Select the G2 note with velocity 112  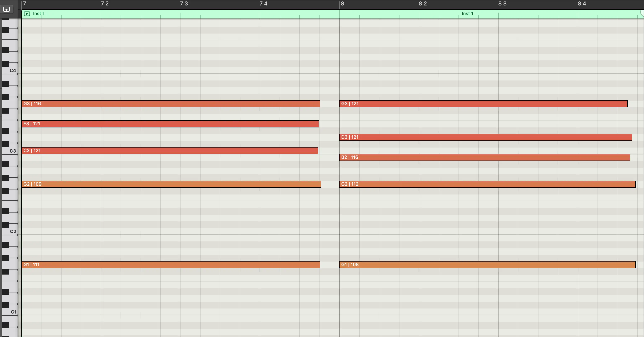487,184
